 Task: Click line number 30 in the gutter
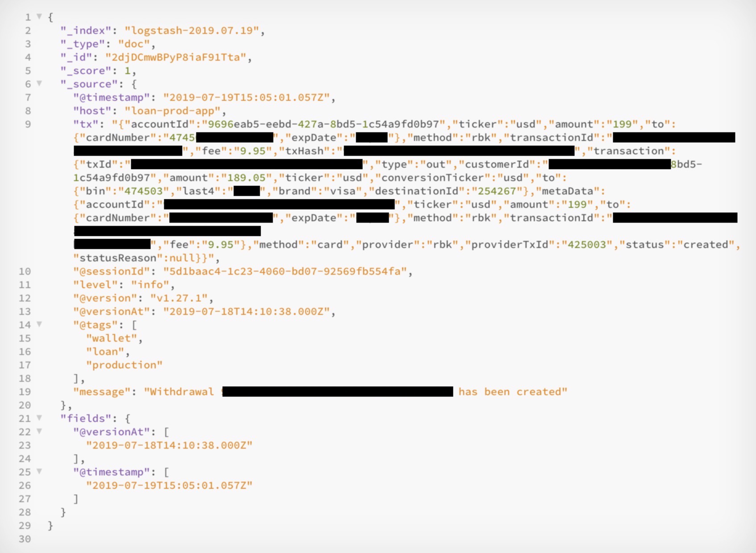coord(25,539)
